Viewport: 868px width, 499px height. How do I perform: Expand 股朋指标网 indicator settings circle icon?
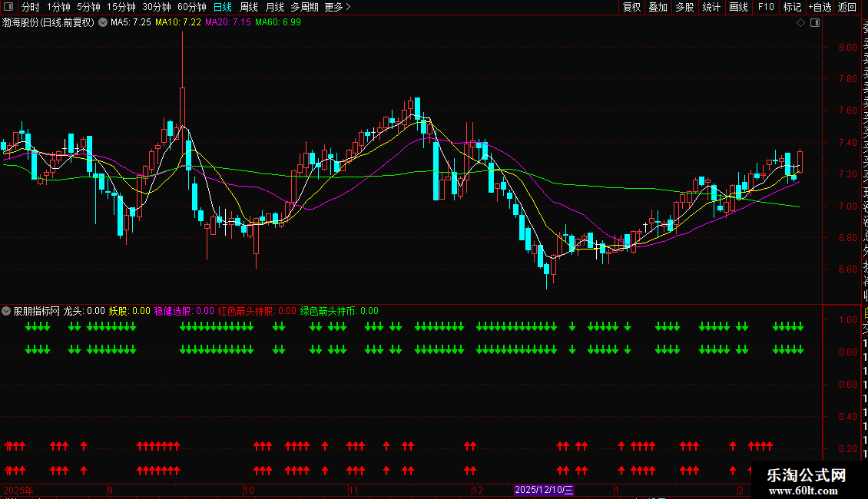[6, 311]
